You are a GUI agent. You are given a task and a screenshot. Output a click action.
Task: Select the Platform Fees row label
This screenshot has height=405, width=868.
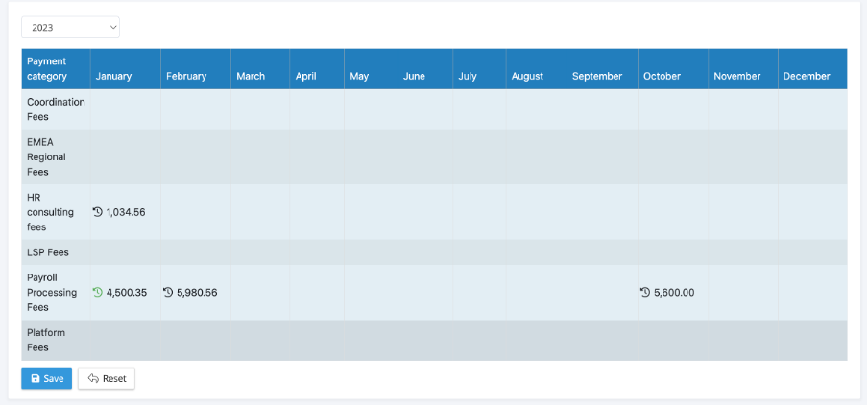[46, 340]
